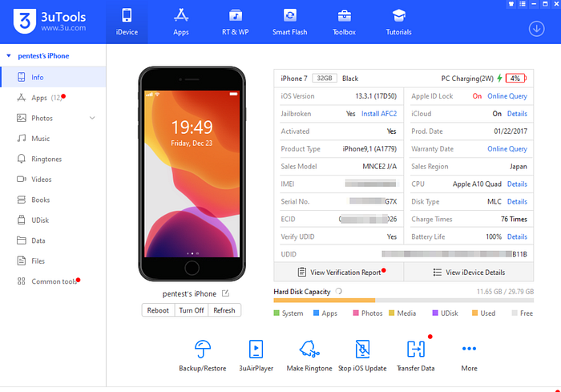Open Common tools in the sidebar
Screen dimensions: 561x392
click(54, 281)
